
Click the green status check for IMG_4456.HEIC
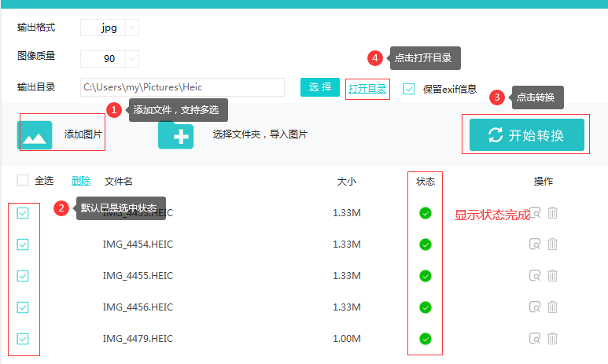[426, 307]
